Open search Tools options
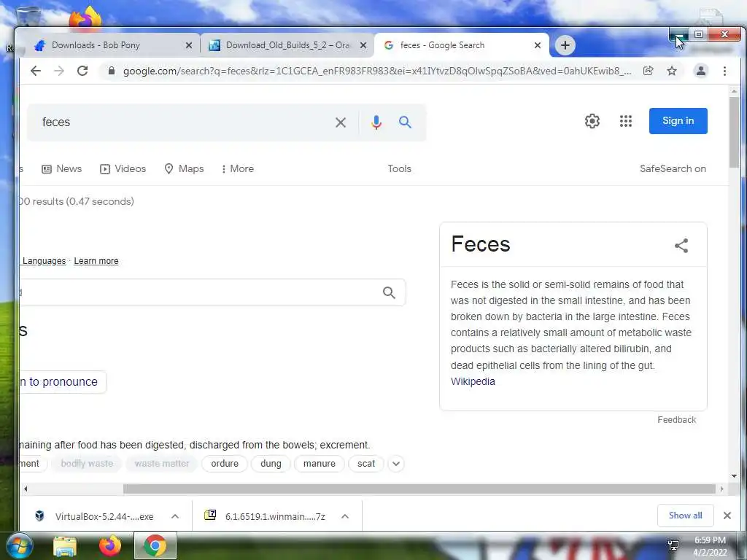Image resolution: width=747 pixels, height=560 pixels. [399, 168]
